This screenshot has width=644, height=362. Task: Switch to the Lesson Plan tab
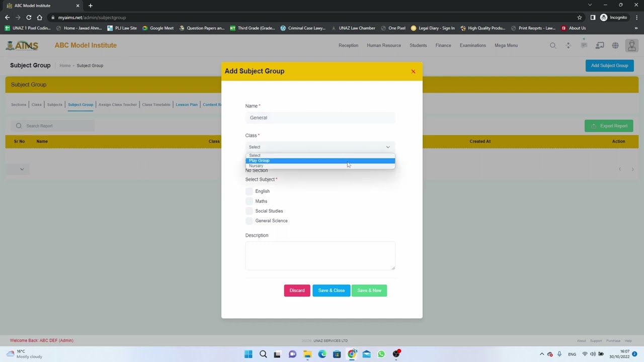[187, 105]
